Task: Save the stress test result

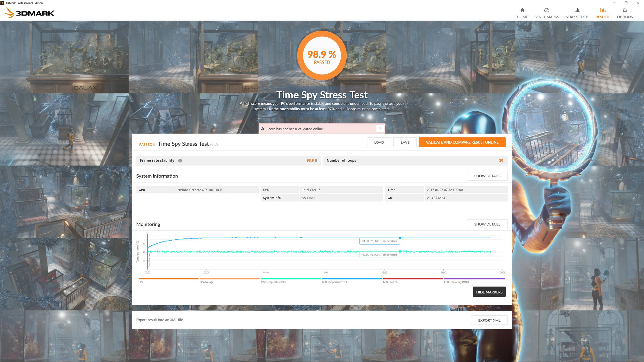Action: coord(405,142)
